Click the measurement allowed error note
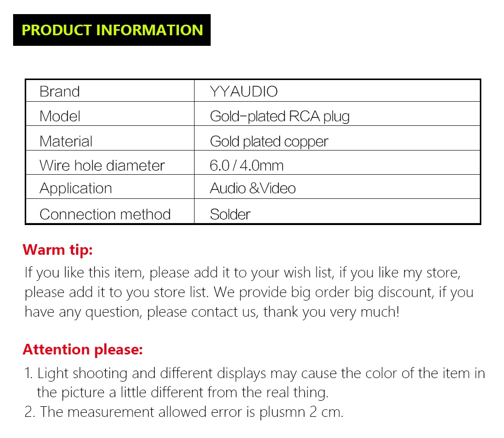Viewport: 504px width, 438px height. coord(184,412)
